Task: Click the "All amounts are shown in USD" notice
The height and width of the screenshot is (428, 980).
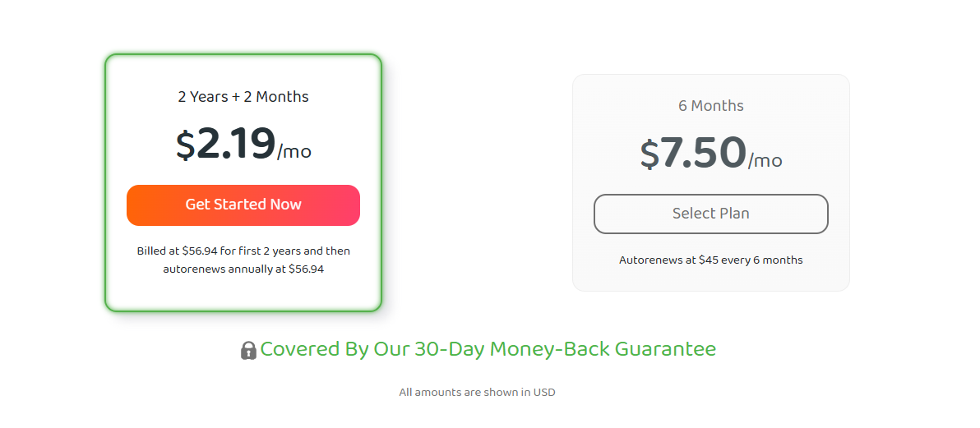Action: 477,393
